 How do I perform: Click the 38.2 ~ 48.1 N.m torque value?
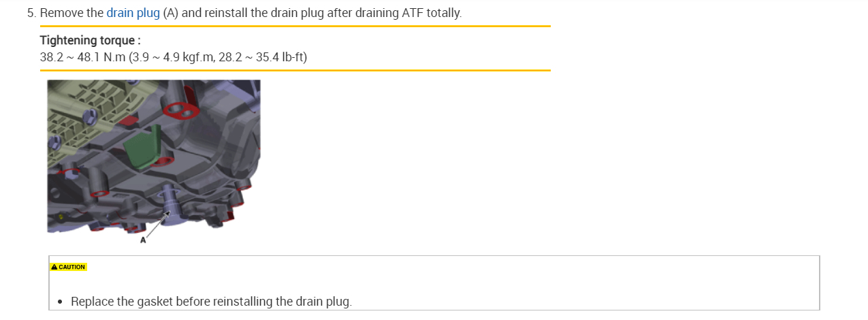pos(82,57)
